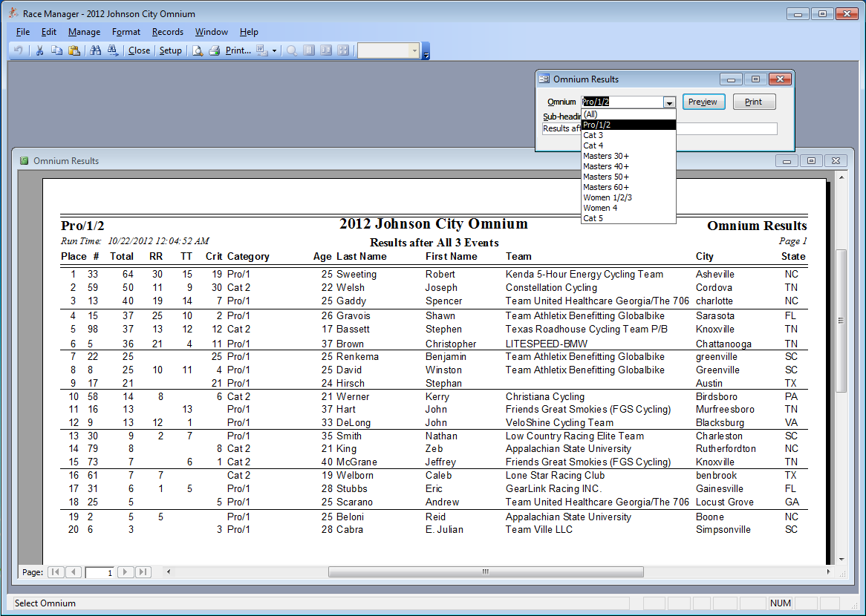Click the Find binoculars icon
The image size is (866, 616).
pyautogui.click(x=96, y=50)
